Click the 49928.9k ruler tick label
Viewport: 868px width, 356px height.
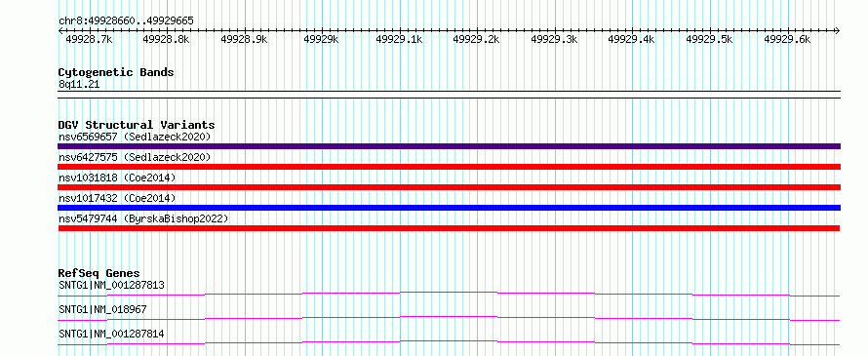pyautogui.click(x=244, y=39)
